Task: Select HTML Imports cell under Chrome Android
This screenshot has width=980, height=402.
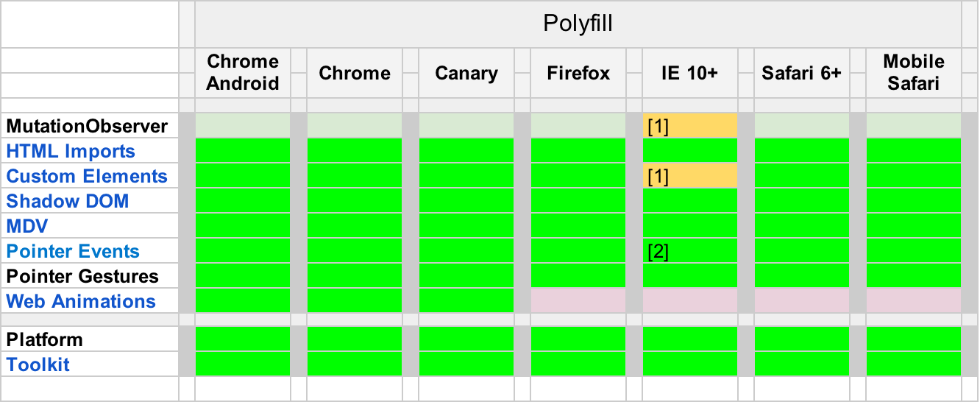Action: click(243, 151)
